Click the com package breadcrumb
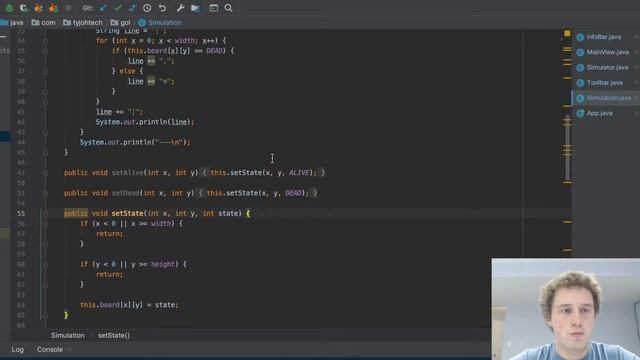Viewport: 640px width, 360px height. click(x=44, y=22)
